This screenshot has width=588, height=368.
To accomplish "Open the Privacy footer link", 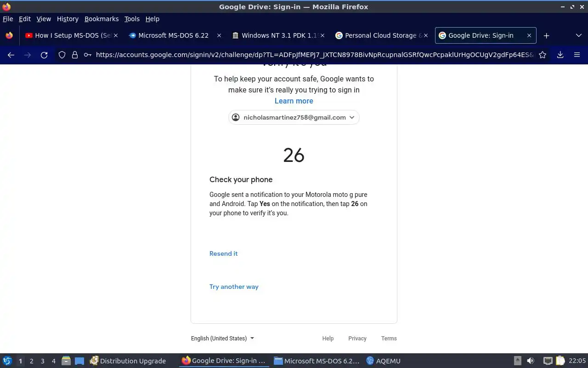I will 357,338.
